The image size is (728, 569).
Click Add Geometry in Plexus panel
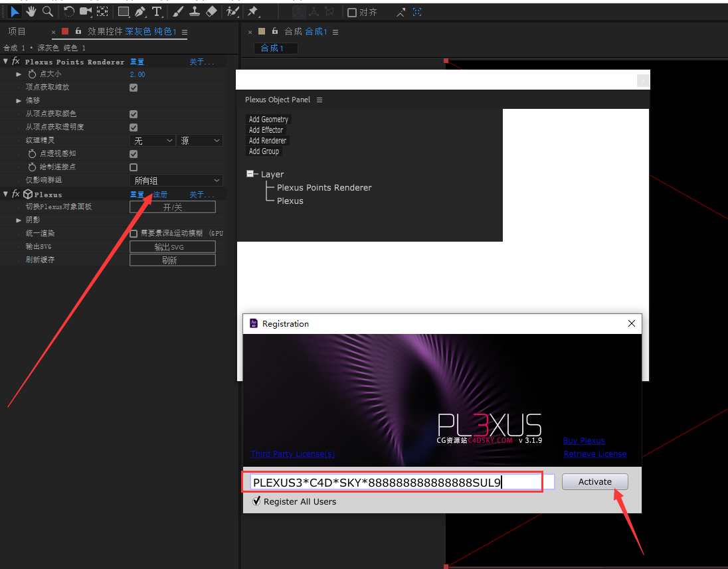(x=268, y=120)
